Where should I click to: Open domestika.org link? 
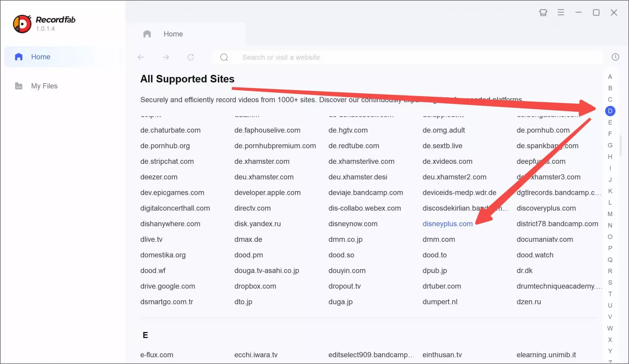163,255
